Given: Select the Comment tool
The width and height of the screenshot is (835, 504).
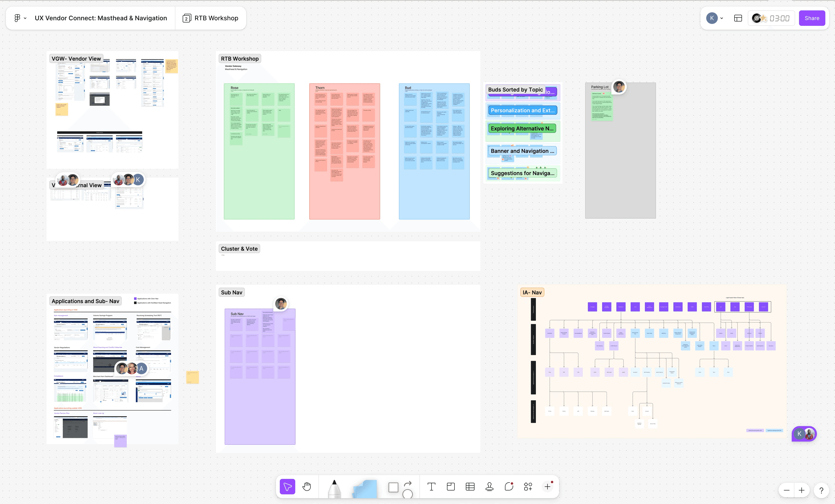Looking at the screenshot, I should 509,487.
